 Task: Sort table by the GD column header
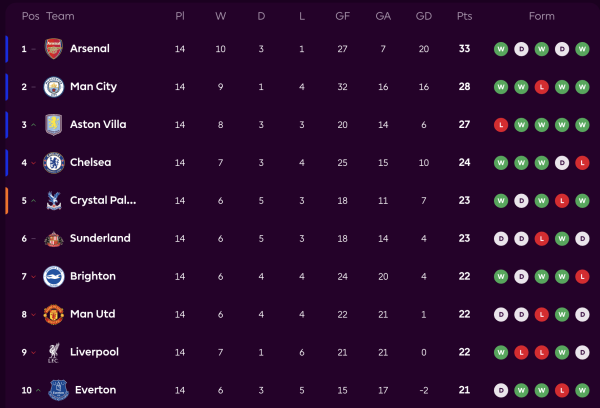pos(424,16)
